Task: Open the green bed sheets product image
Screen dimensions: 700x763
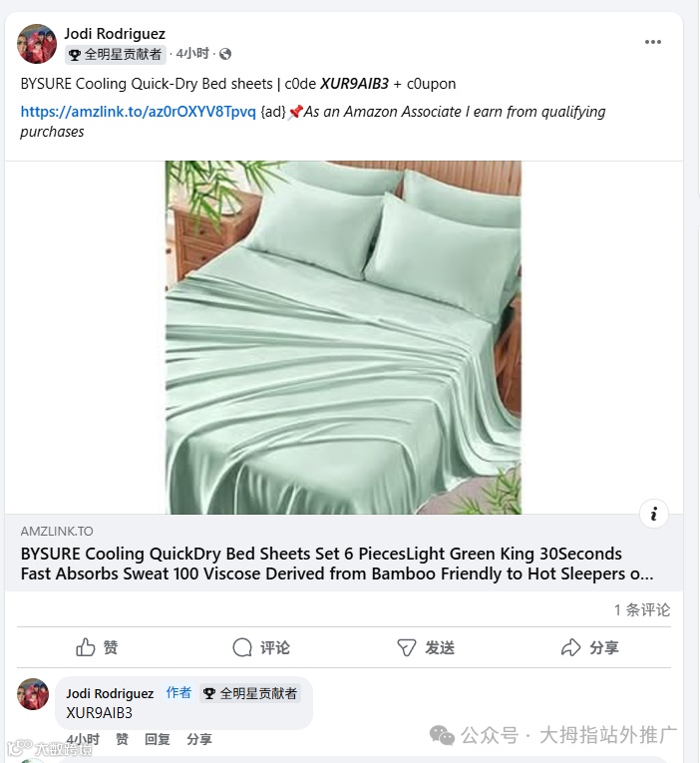Action: point(343,337)
